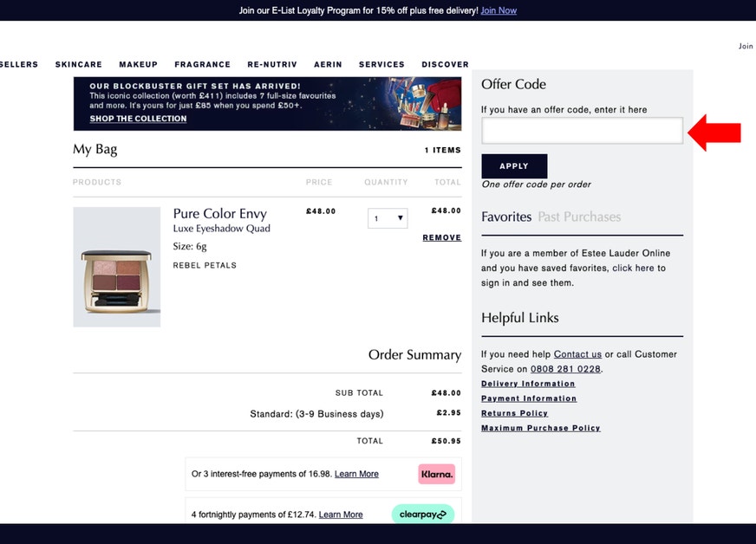Click the Clearpay logo badge

coord(423,515)
